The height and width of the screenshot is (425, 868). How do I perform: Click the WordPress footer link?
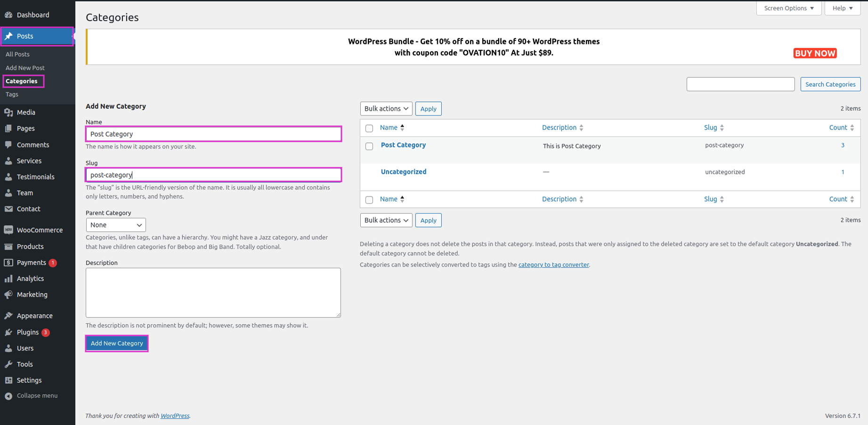(x=175, y=416)
